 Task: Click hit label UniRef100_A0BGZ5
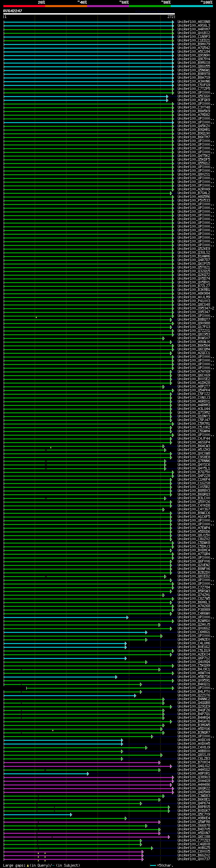[x=194, y=848]
